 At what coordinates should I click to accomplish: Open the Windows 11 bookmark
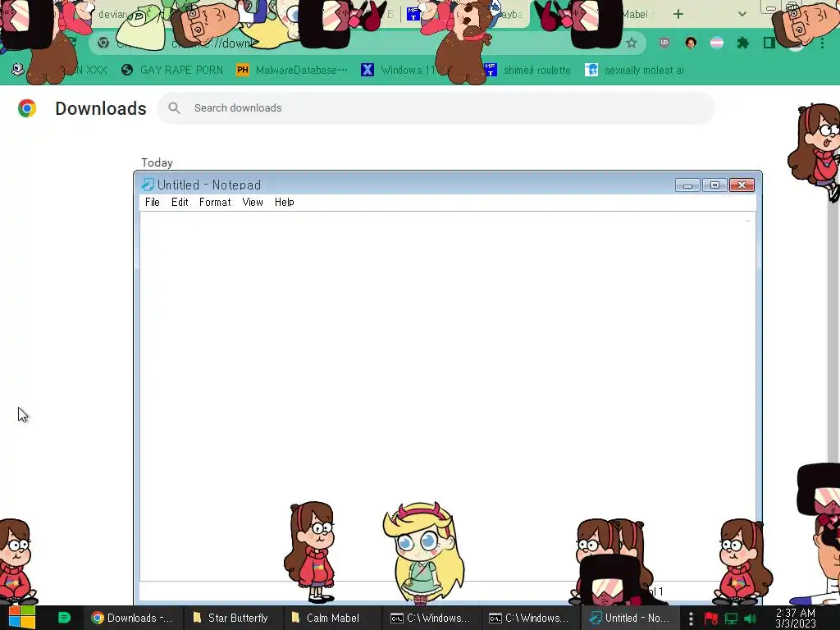click(x=399, y=71)
